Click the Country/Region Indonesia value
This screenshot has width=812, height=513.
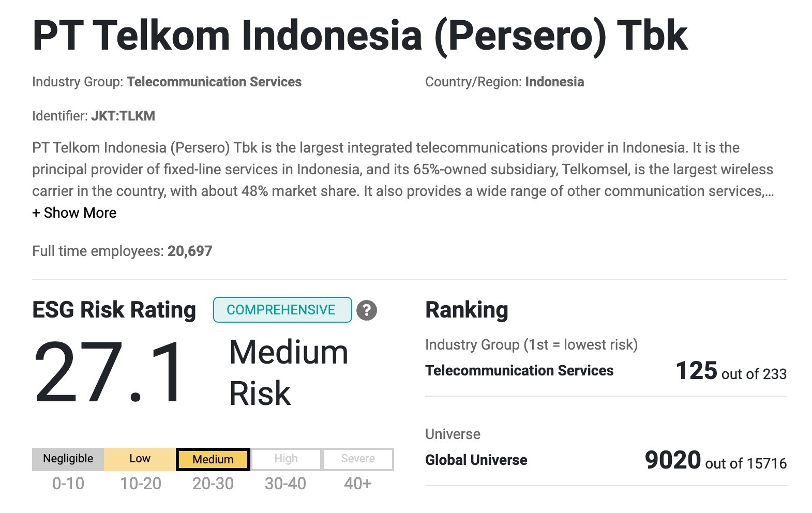tap(554, 82)
